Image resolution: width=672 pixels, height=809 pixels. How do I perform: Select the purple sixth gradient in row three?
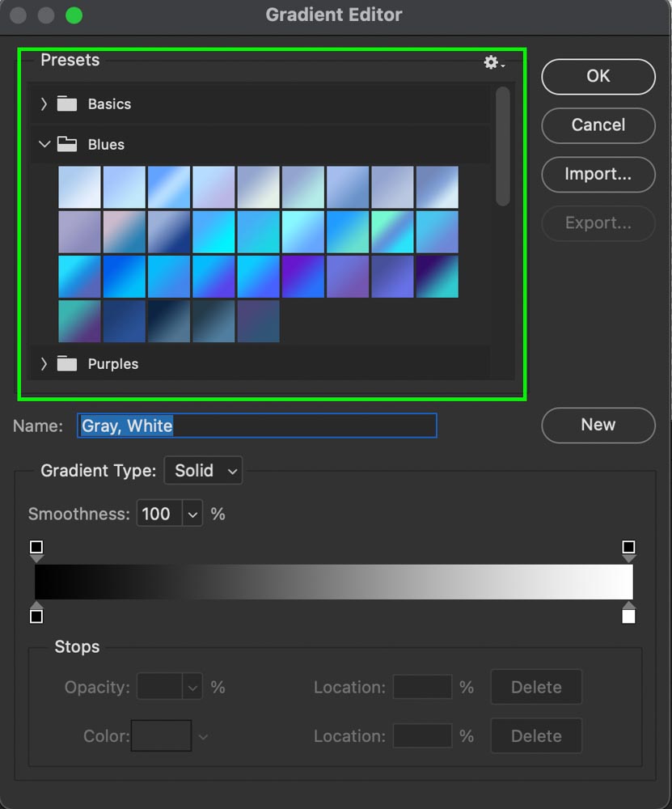click(303, 277)
